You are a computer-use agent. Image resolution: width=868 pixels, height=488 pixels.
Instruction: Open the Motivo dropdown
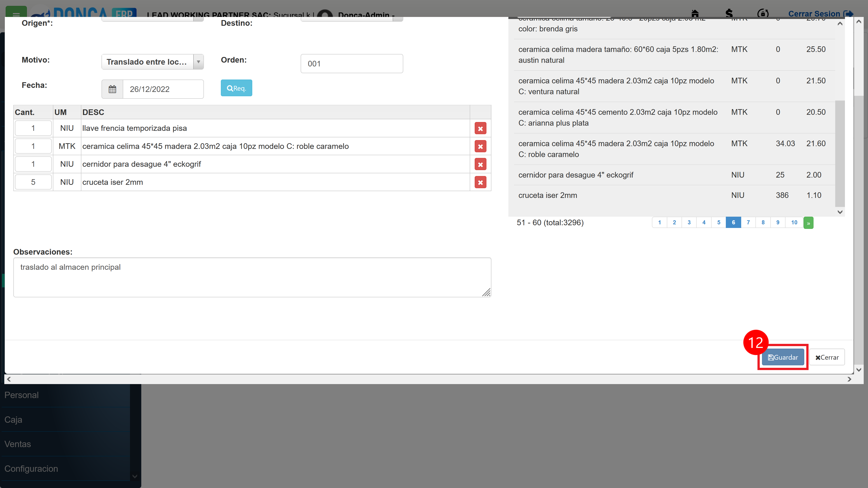(153, 62)
